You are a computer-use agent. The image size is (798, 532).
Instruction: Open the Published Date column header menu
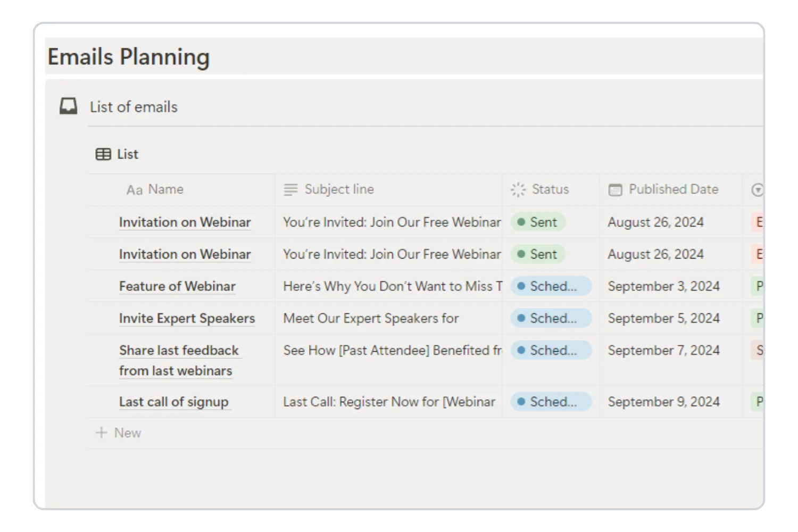tap(673, 189)
